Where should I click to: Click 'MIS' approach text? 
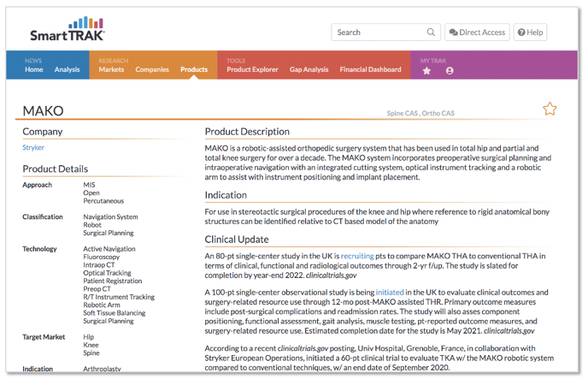[89, 185]
